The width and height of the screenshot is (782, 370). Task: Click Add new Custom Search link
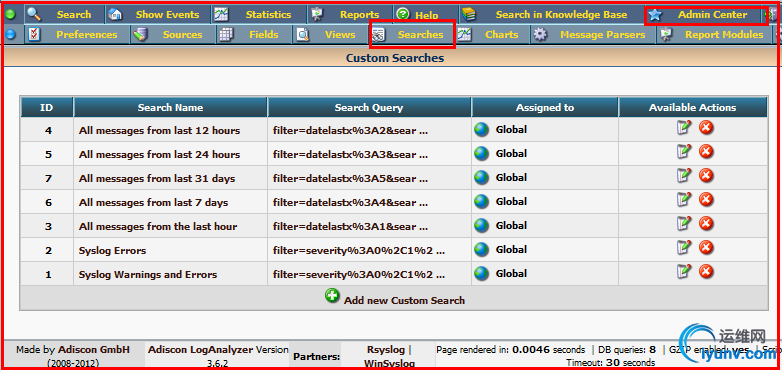[x=404, y=301]
